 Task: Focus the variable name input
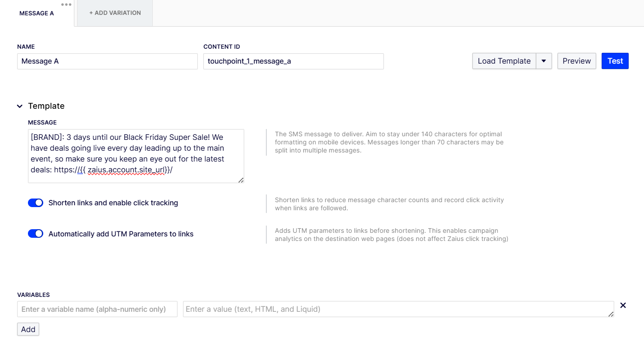tap(97, 309)
